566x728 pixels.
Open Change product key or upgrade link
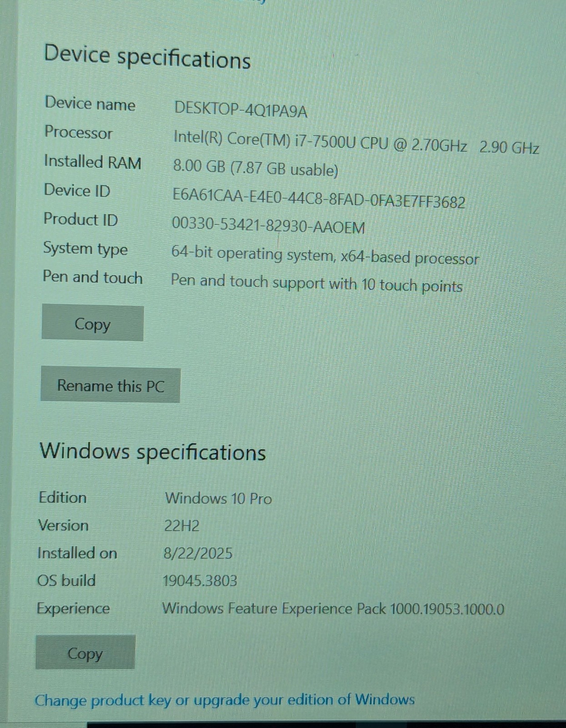click(x=225, y=700)
